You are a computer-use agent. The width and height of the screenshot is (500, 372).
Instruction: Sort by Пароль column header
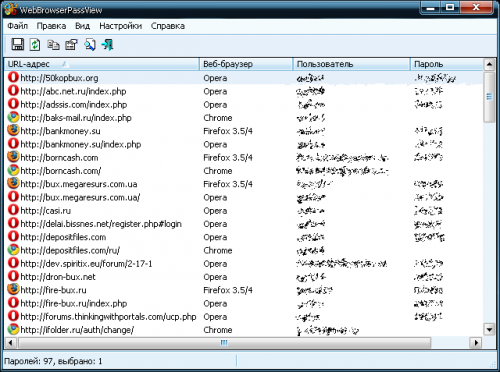pos(447,64)
